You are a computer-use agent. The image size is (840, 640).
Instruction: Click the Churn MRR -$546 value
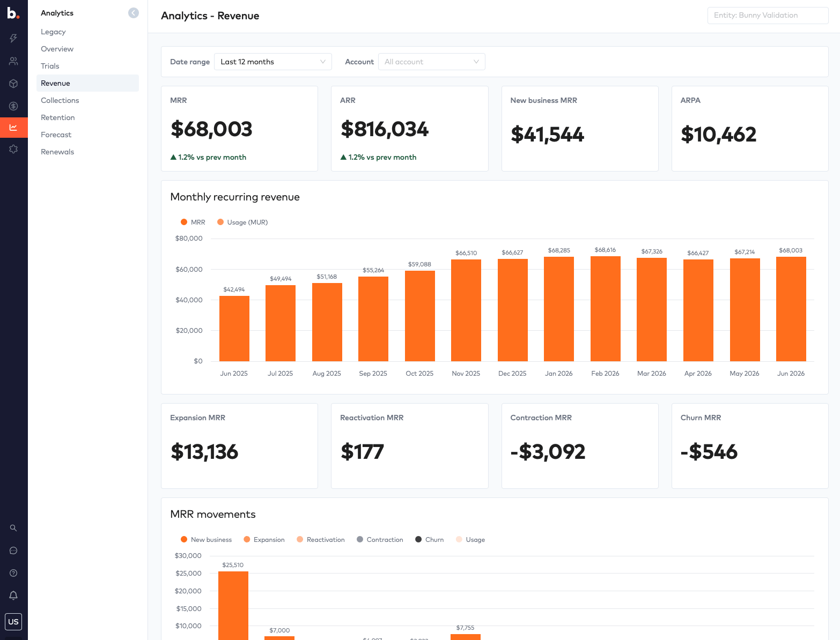coord(709,452)
